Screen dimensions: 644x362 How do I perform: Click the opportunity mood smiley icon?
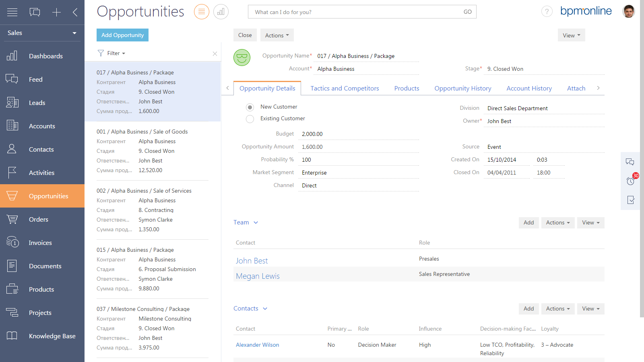[x=242, y=58]
